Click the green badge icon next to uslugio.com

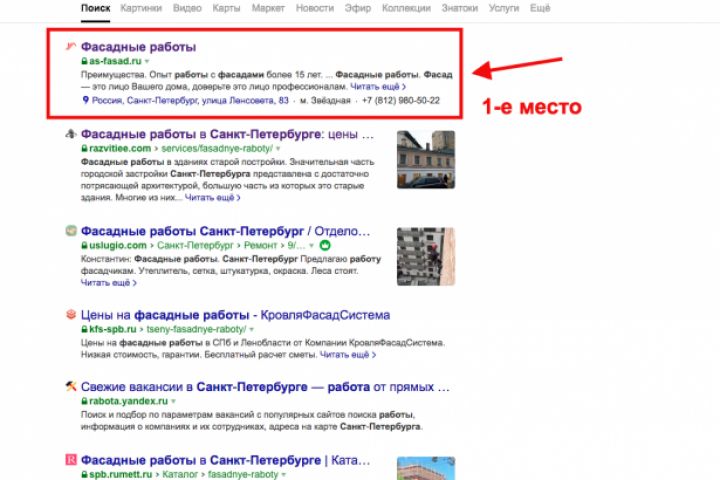pos(325,245)
